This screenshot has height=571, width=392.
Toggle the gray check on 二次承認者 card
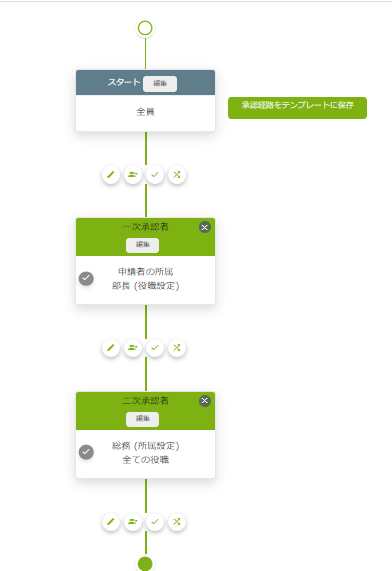[x=86, y=452]
